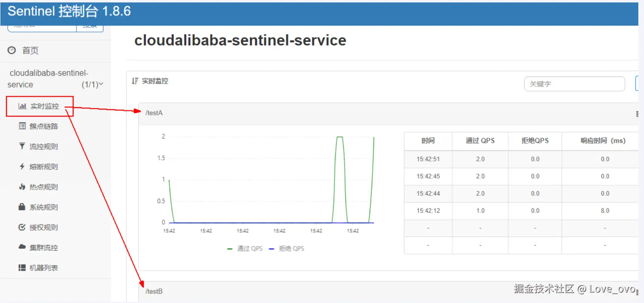Click the 通过 QPS column header
This screenshot has width=644, height=303.
click(480, 141)
